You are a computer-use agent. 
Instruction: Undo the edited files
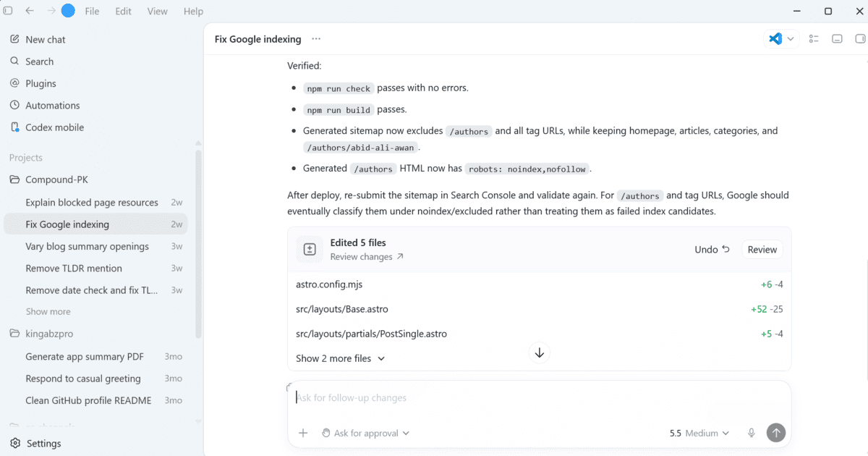(712, 249)
